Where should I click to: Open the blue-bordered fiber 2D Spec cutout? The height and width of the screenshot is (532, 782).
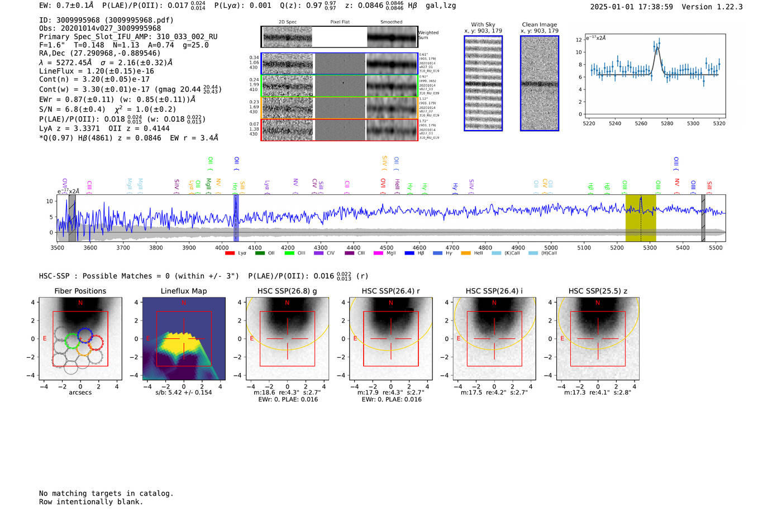(x=288, y=64)
